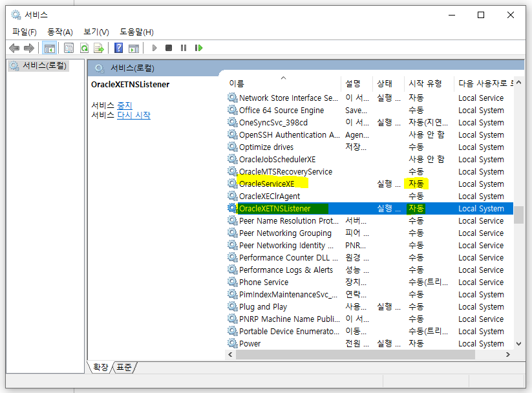Click the vertical scrollbar thumb
The width and height of the screenshot is (532, 393).
tap(518, 215)
